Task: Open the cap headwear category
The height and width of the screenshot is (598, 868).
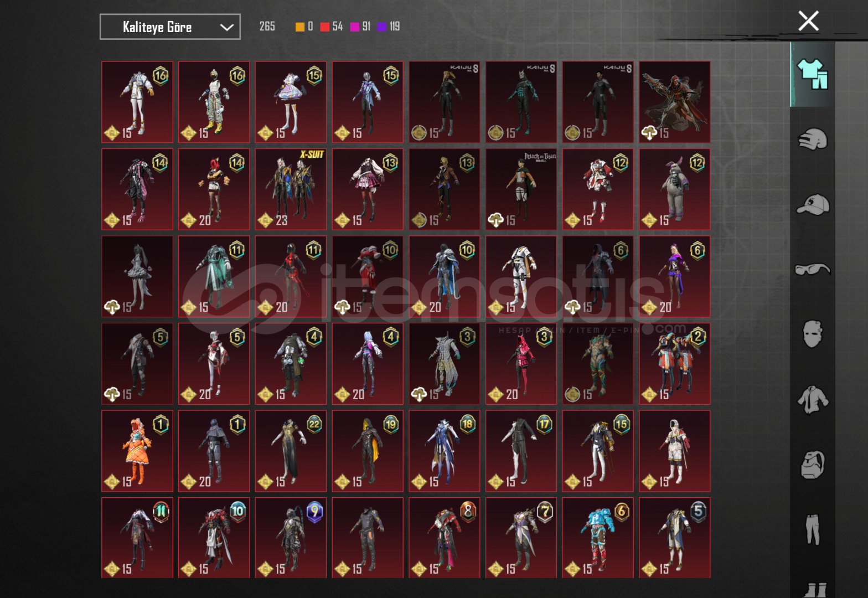Action: (x=813, y=204)
